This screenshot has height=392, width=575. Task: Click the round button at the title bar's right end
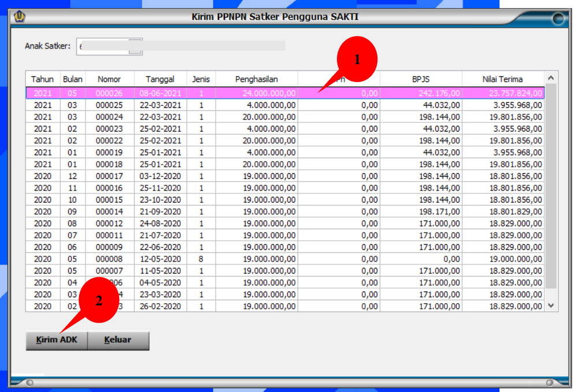(x=558, y=18)
